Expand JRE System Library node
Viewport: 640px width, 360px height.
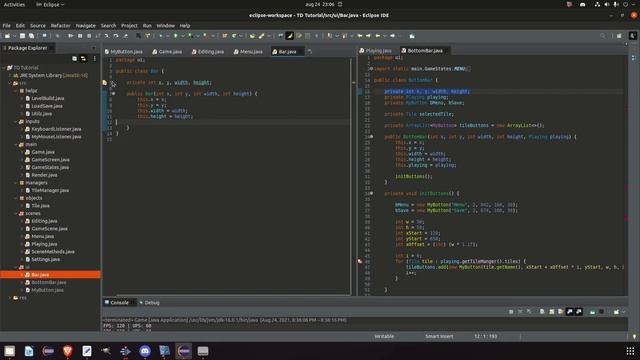[10, 76]
